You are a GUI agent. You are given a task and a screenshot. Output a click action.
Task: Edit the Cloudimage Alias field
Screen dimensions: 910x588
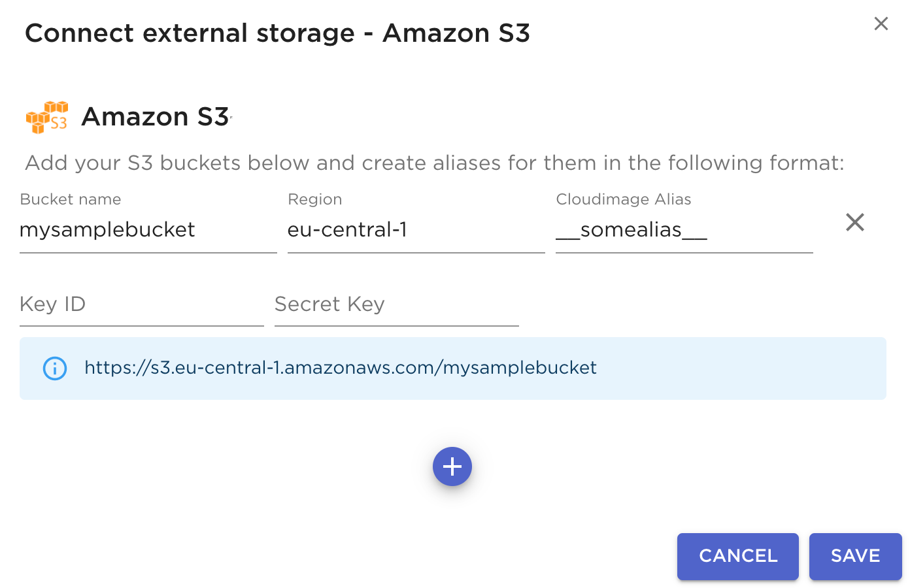684,230
